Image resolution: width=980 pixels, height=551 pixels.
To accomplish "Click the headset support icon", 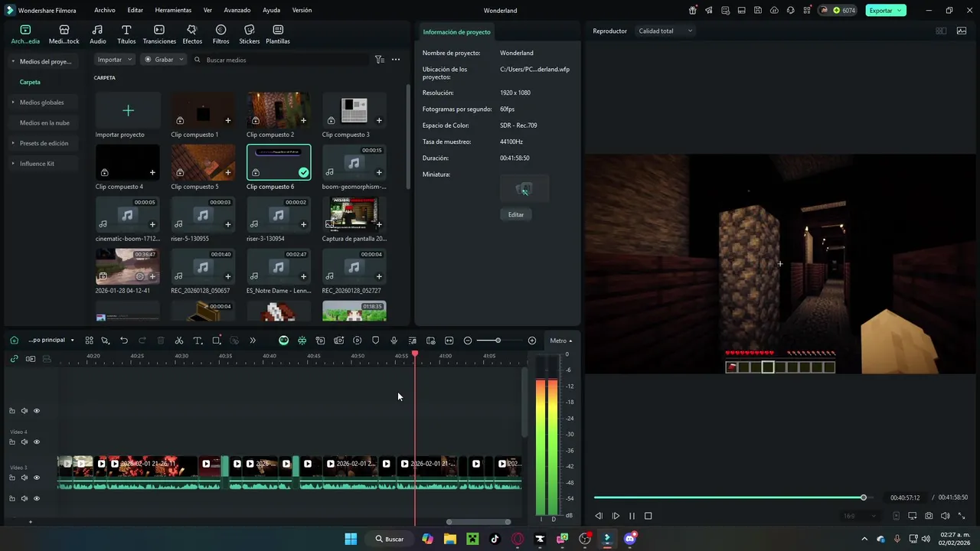I will pos(790,10).
